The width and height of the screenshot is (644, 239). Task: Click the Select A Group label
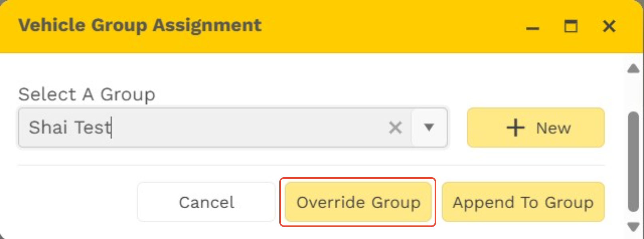[87, 95]
